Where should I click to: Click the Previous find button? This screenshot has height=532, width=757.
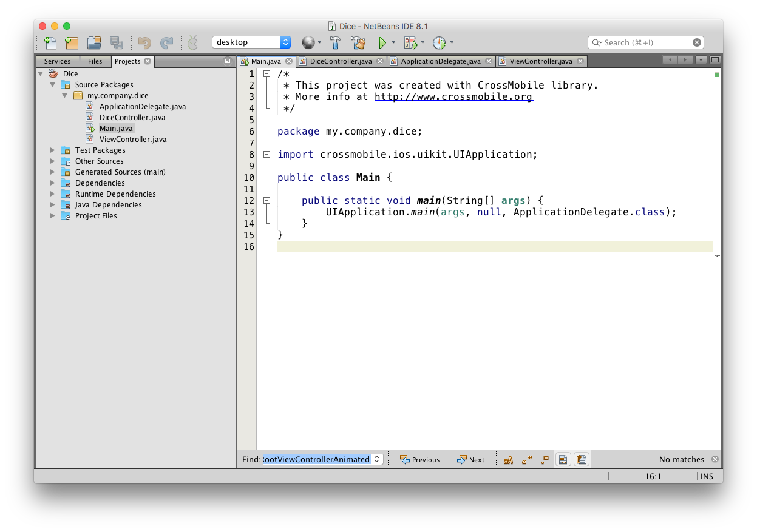[x=419, y=459]
